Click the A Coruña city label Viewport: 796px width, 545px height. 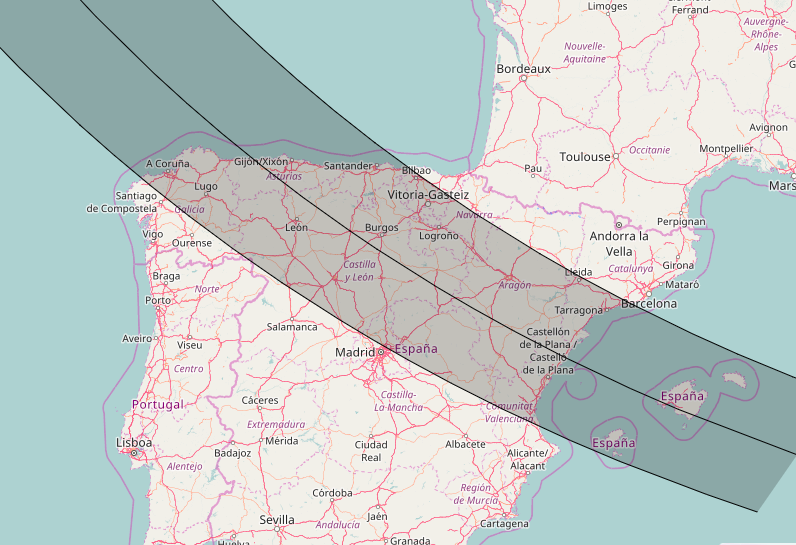click(x=168, y=164)
